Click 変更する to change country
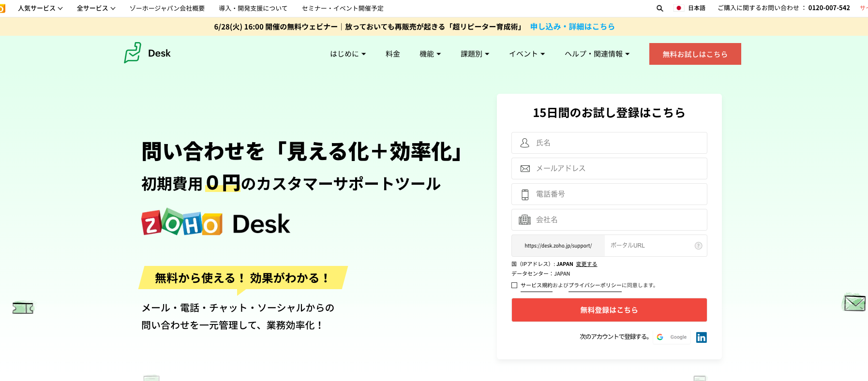This screenshot has height=381, width=868. pyautogui.click(x=586, y=264)
